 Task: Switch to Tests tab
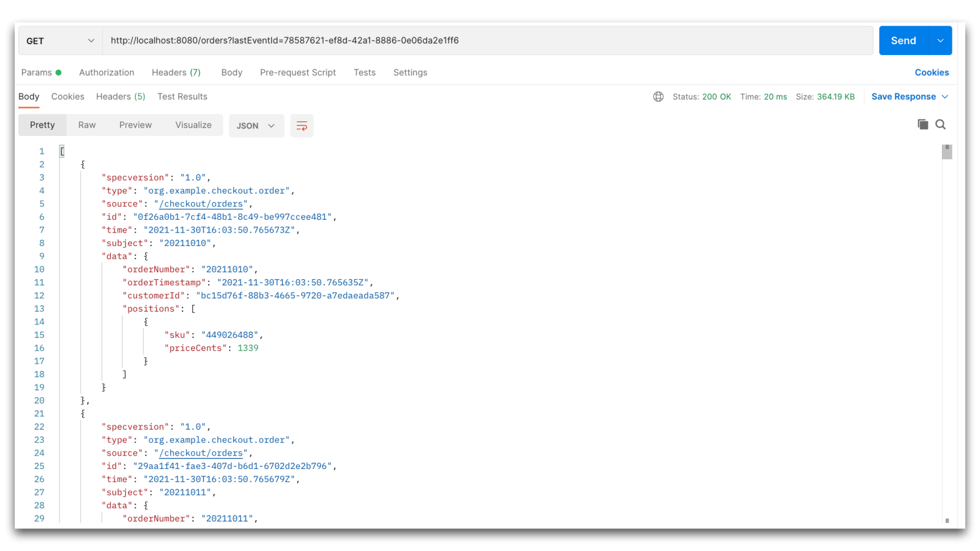coord(364,72)
